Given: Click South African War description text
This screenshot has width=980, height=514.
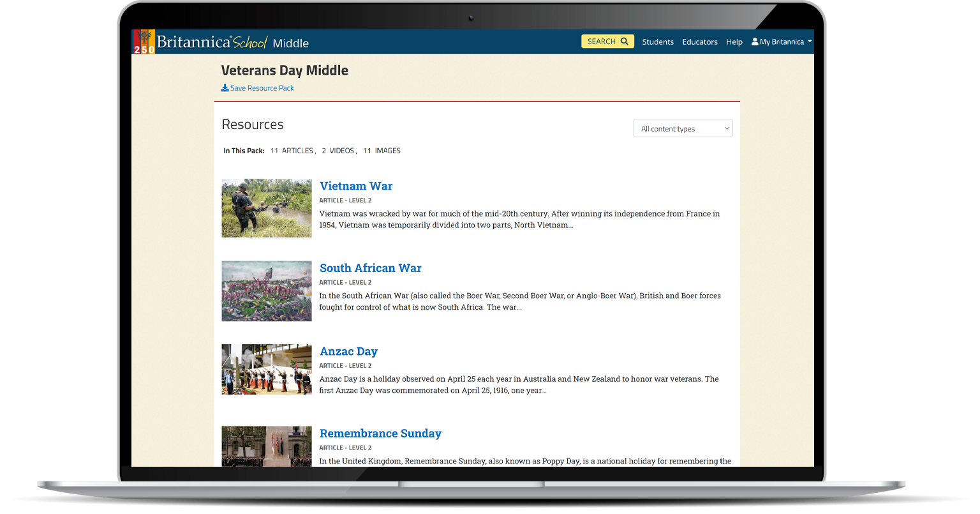Looking at the screenshot, I should point(520,301).
